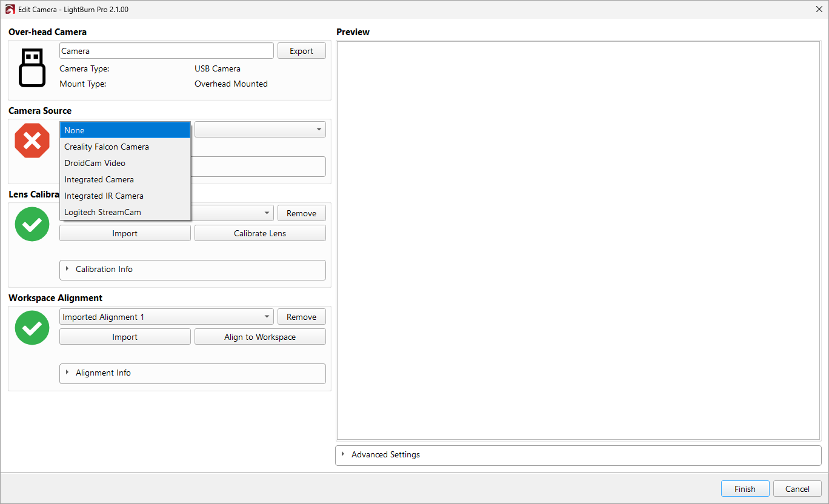
Task: Click the Finish button
Action: [x=745, y=489]
